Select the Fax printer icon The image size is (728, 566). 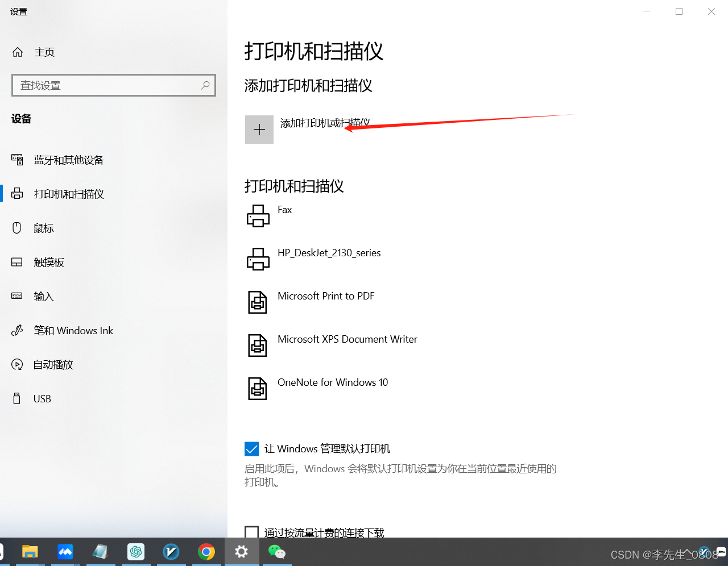(258, 216)
